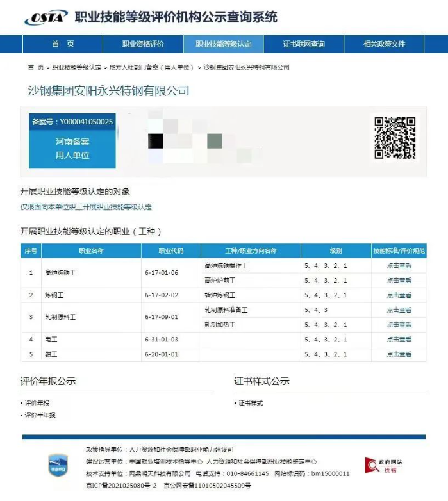Click 点击查看 for the 电工 row
The width and height of the screenshot is (448, 501).
point(399,340)
